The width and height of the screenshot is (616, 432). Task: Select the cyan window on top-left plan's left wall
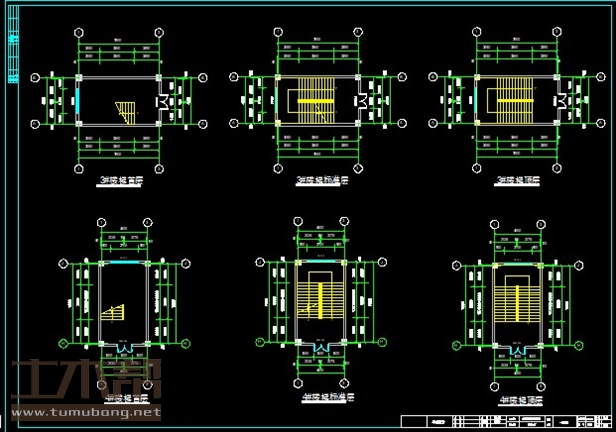tap(77, 101)
